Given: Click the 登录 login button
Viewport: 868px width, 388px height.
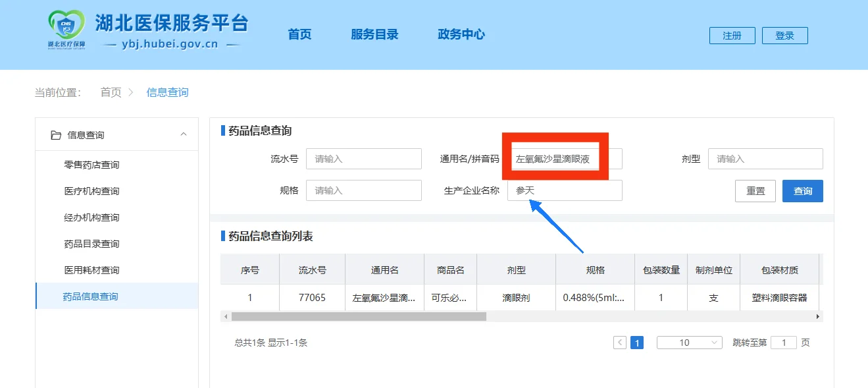Looking at the screenshot, I should [x=784, y=36].
